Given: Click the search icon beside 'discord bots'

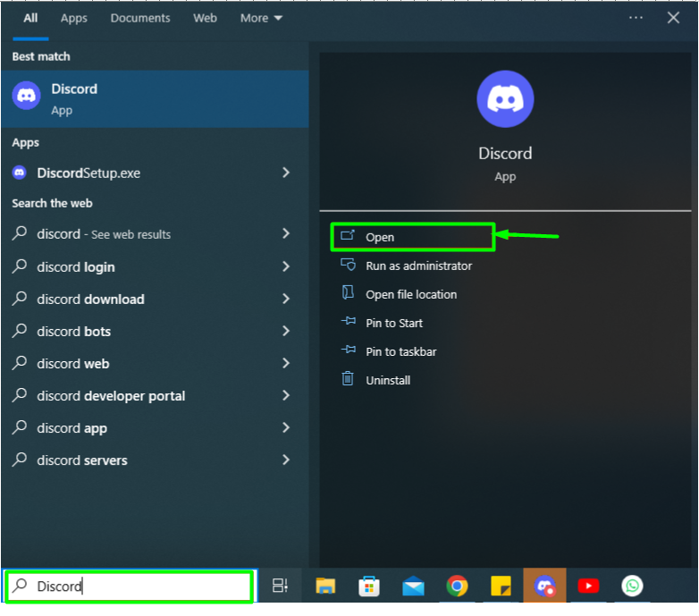Looking at the screenshot, I should 20,330.
